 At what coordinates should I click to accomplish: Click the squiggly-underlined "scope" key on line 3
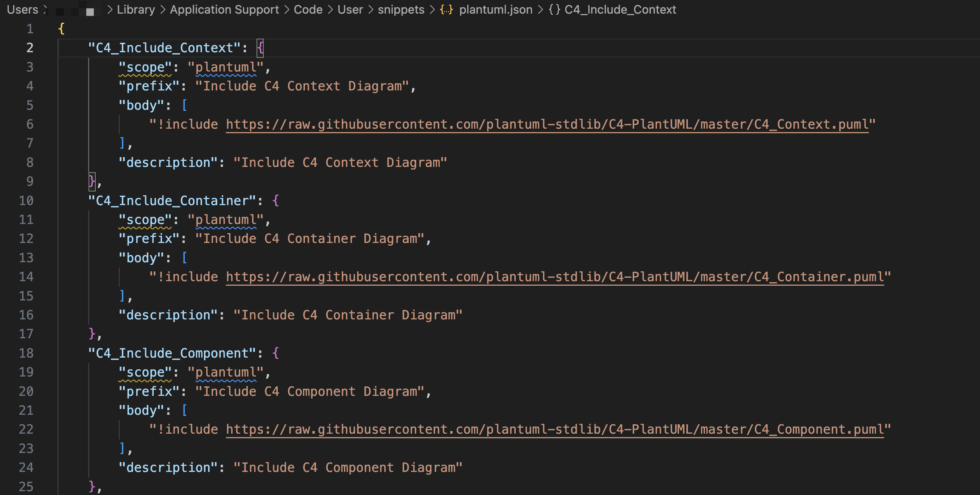pyautogui.click(x=145, y=67)
